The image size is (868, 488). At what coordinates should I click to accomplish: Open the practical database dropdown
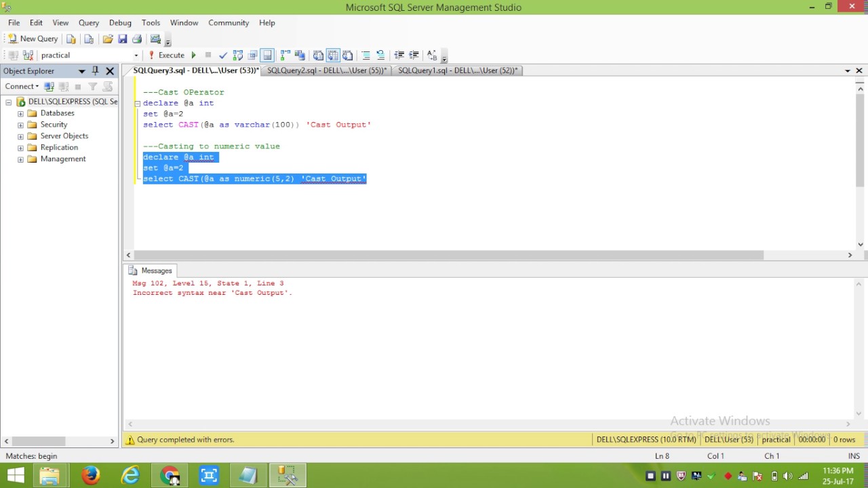click(x=136, y=56)
